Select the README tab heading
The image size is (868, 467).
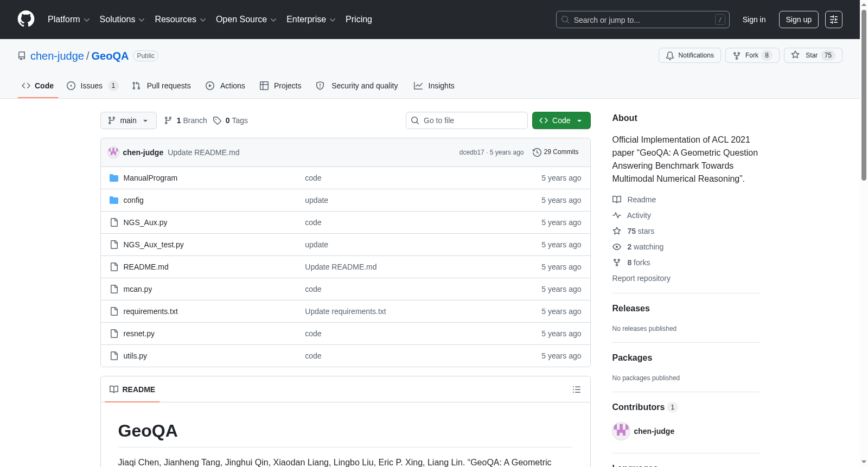[132, 389]
